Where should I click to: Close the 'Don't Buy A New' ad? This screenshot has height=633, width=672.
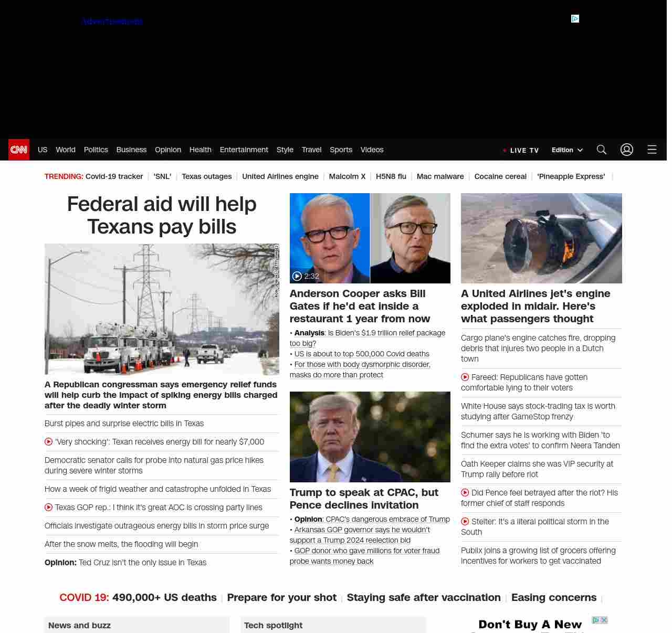(604, 620)
